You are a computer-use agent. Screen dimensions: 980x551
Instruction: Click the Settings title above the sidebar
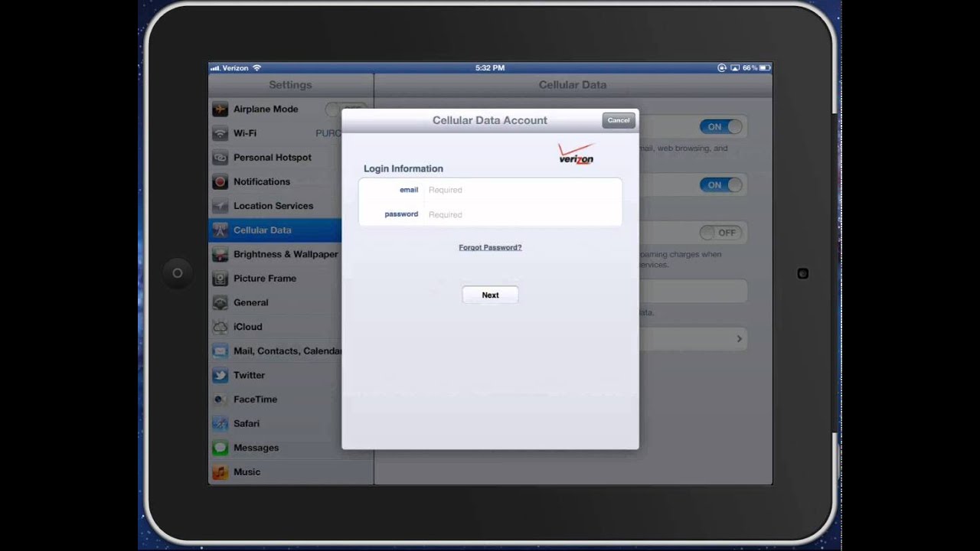coord(290,85)
